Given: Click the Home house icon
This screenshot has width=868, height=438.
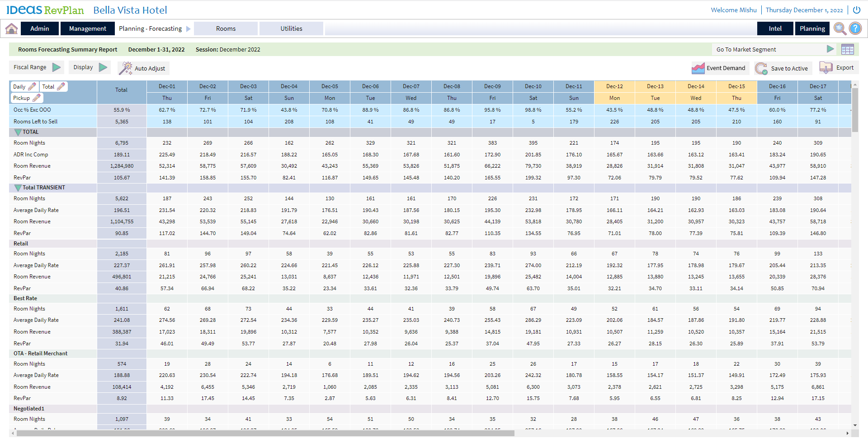Looking at the screenshot, I should (x=11, y=28).
